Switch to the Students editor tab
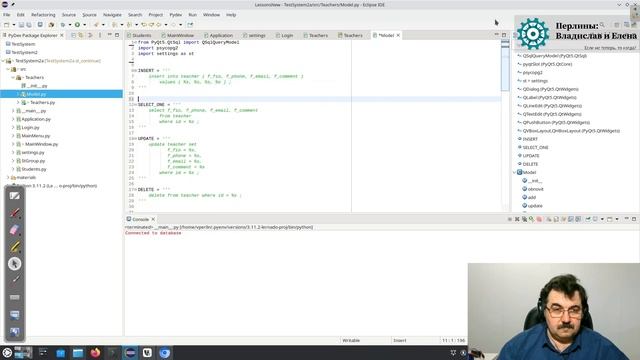The width and height of the screenshot is (640, 360). tap(139, 36)
